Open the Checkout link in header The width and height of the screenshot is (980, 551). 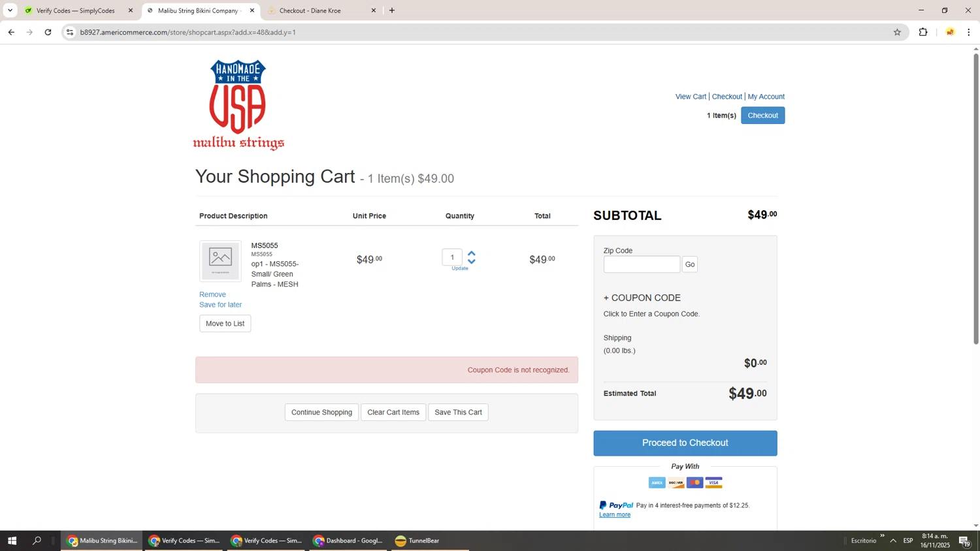tap(727, 97)
